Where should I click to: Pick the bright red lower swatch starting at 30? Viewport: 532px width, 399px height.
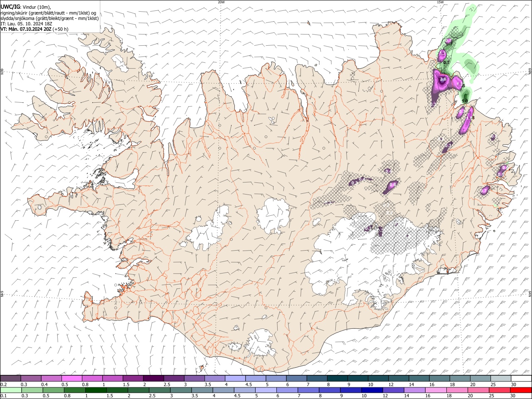click(x=521, y=390)
